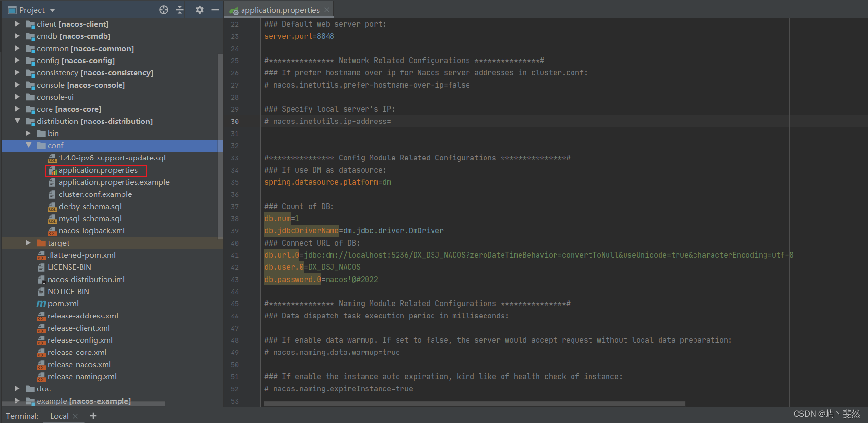Open cluster.conf.example file
The height and width of the screenshot is (423, 868).
tap(95, 194)
